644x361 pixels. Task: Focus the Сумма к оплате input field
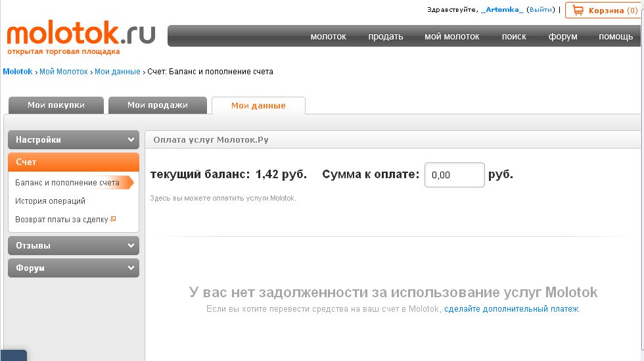point(455,175)
